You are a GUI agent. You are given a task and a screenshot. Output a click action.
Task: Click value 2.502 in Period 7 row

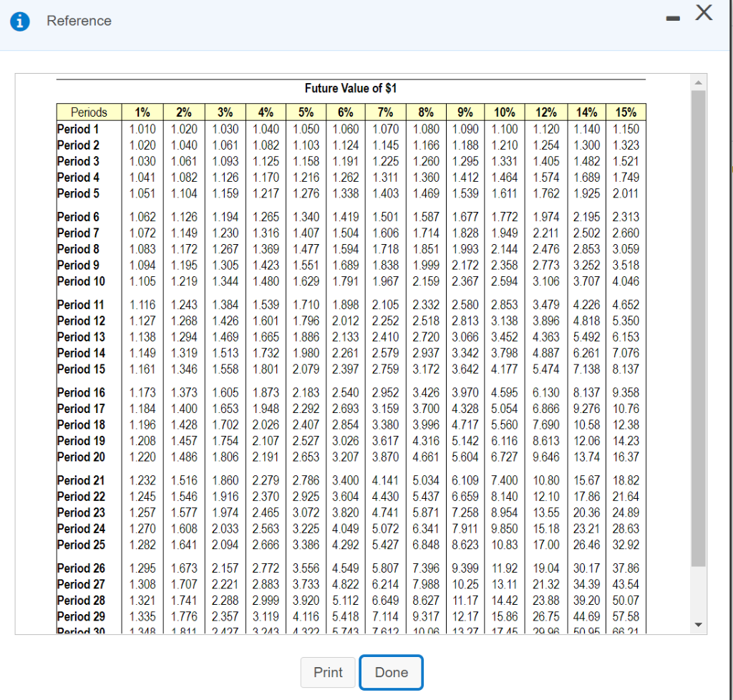tap(587, 233)
